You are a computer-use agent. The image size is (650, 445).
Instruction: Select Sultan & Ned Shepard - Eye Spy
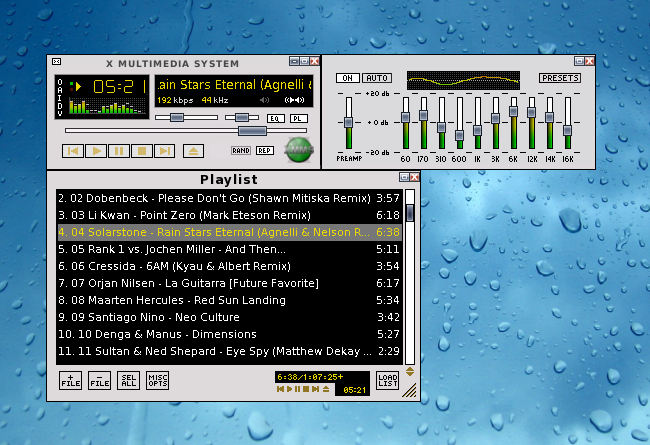(229, 351)
